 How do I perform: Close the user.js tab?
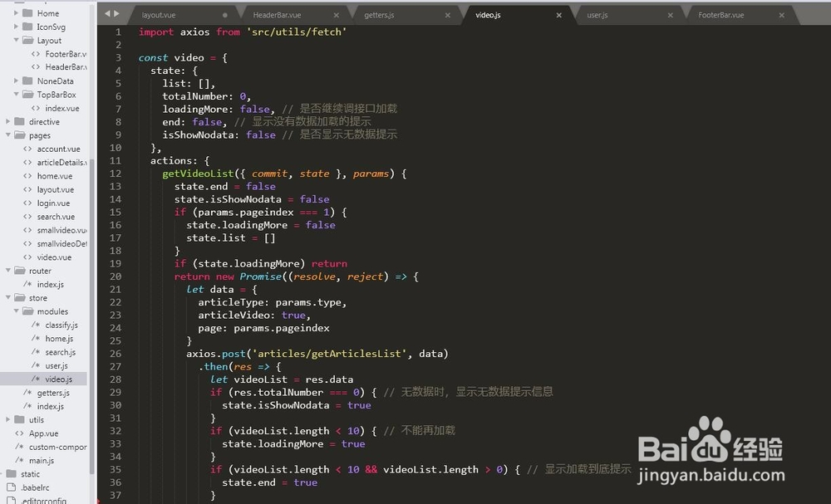click(x=670, y=15)
